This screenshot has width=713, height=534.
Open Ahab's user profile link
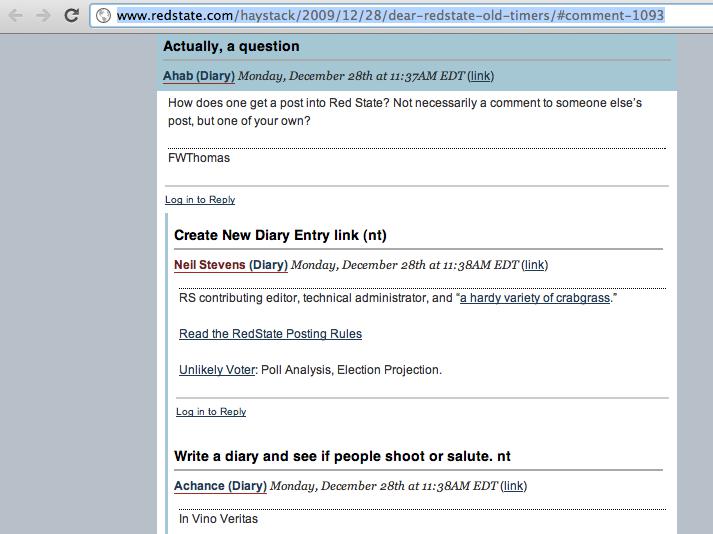[178, 76]
